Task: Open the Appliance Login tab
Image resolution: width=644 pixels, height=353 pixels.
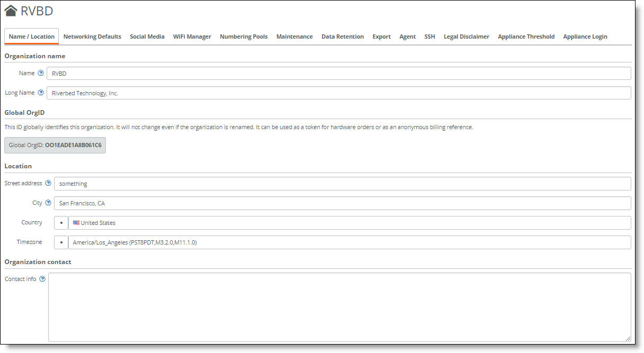Action: 585,37
